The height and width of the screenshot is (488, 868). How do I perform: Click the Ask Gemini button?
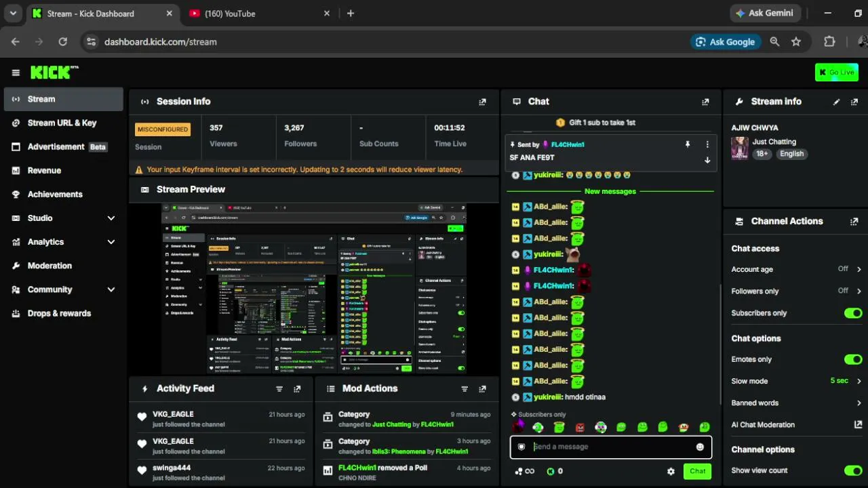pos(764,14)
